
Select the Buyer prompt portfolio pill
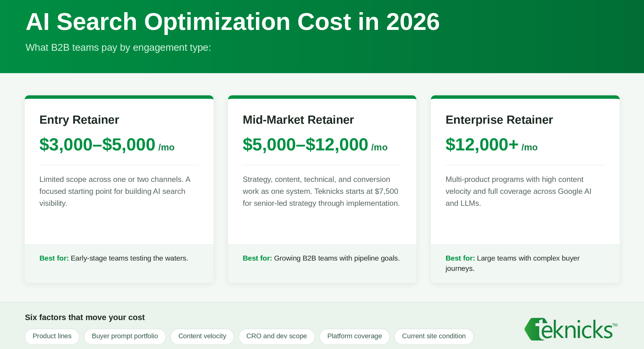125,336
